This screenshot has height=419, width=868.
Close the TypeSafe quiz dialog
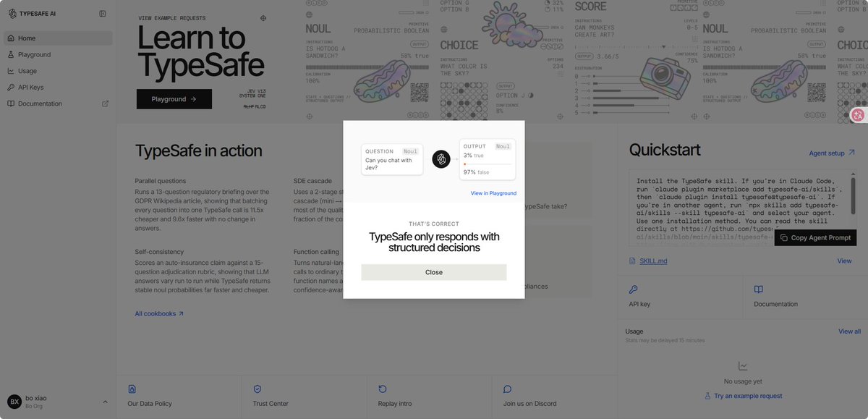click(434, 272)
